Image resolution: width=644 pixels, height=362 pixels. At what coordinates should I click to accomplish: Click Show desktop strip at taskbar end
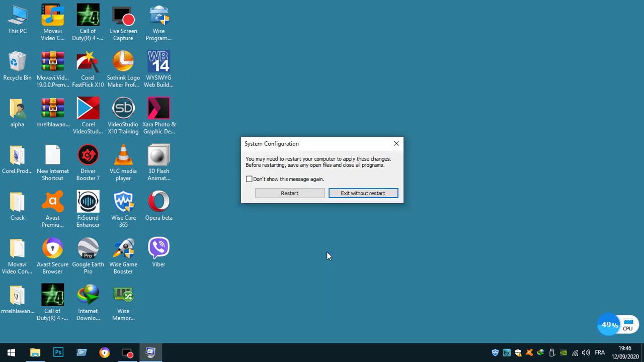[x=642, y=353]
